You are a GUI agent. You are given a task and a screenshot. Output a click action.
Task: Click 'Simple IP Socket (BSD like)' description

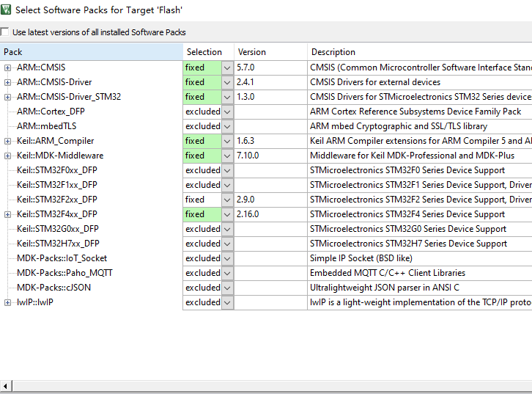coord(361,258)
